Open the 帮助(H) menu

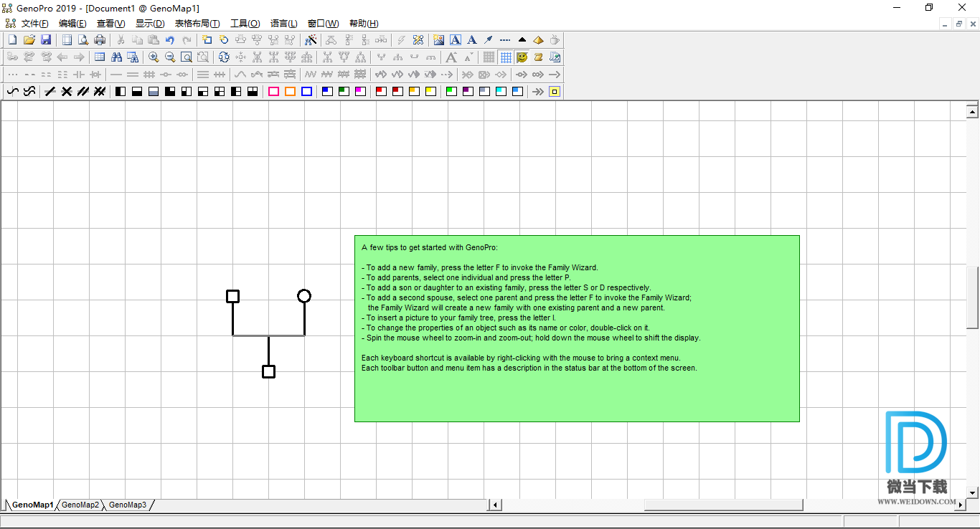pos(364,24)
